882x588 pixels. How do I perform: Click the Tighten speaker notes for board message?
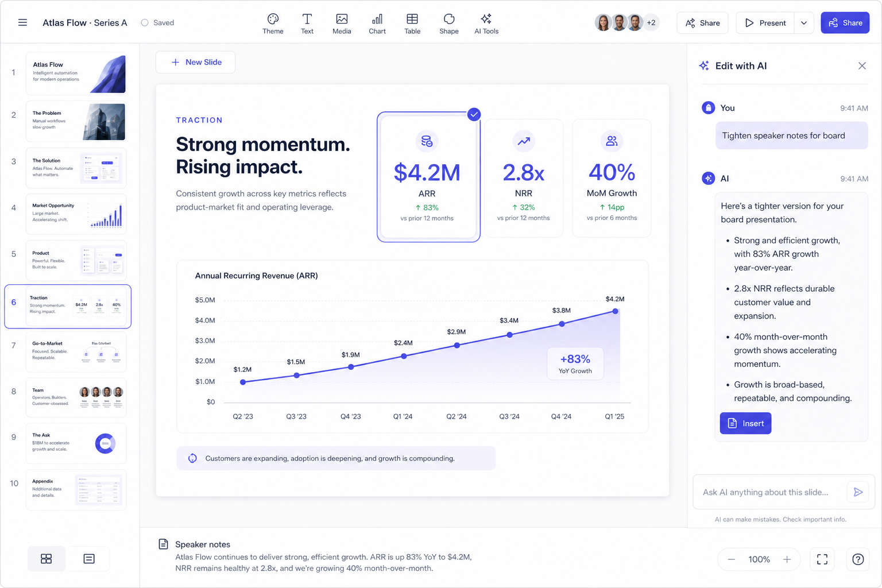(x=791, y=136)
